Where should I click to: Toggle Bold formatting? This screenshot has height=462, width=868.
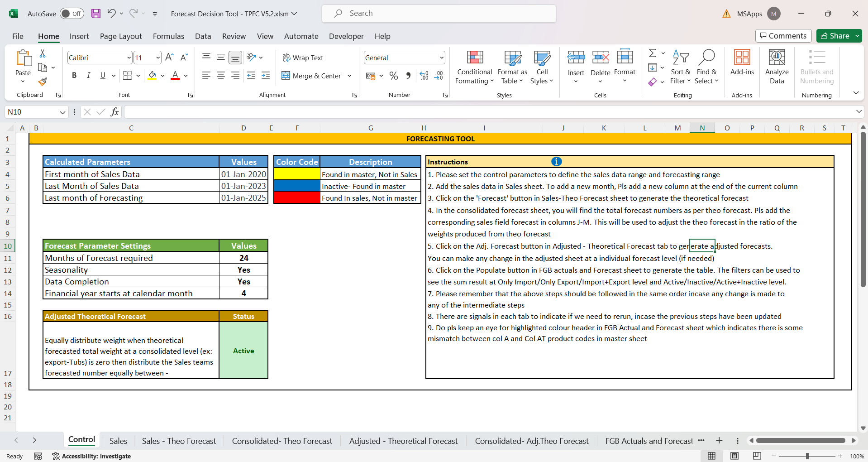(x=74, y=76)
